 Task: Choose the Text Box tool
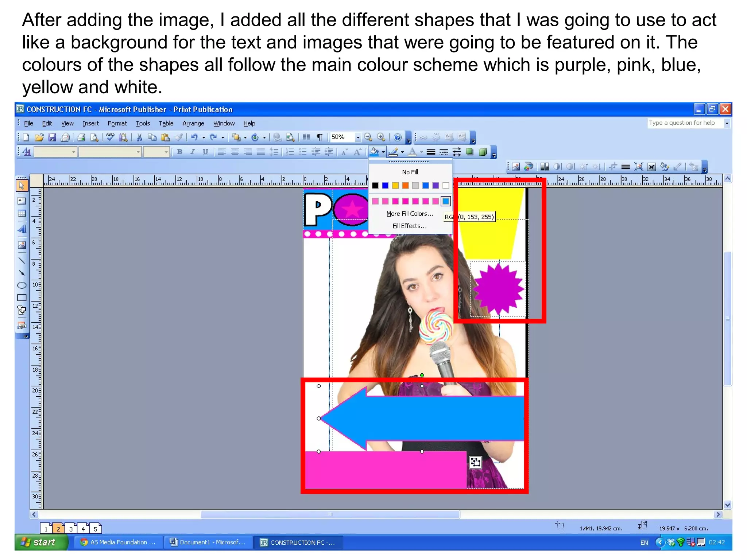click(22, 201)
